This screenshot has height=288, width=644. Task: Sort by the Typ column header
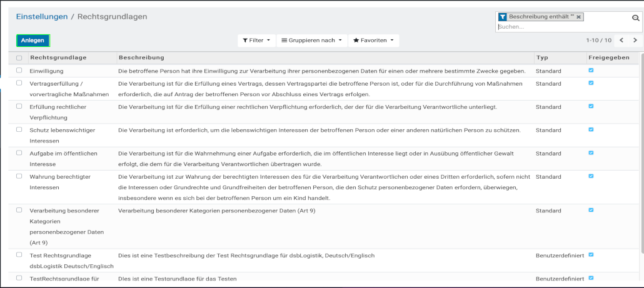[541, 57]
